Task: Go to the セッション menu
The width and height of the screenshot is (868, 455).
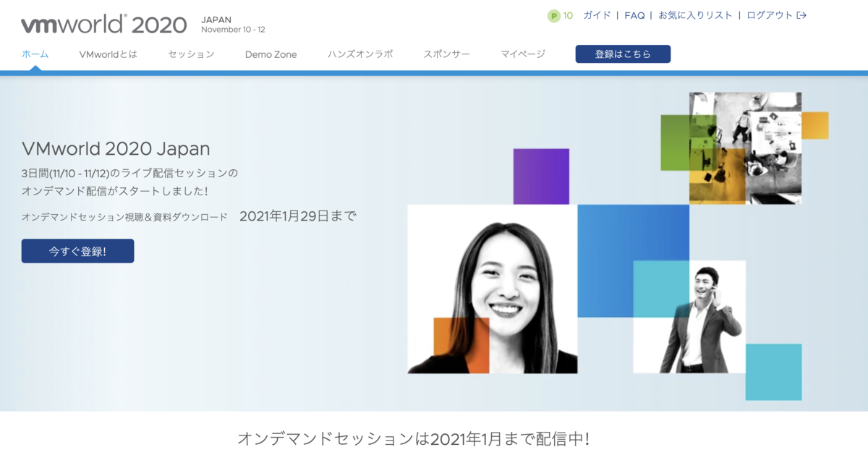Action: (x=191, y=54)
